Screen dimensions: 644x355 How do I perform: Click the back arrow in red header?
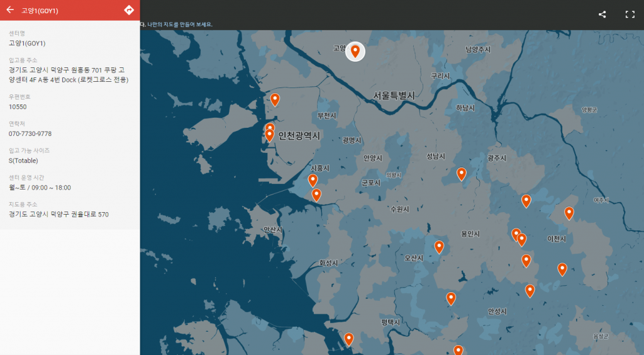pos(10,10)
